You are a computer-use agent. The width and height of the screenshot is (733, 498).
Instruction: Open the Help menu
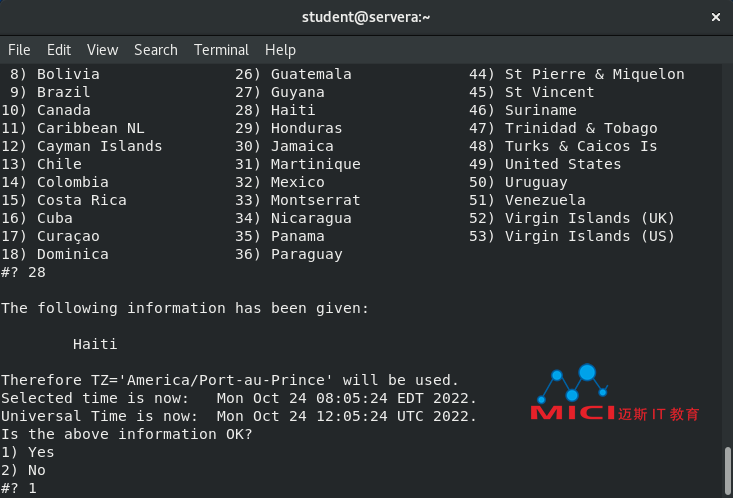point(280,50)
